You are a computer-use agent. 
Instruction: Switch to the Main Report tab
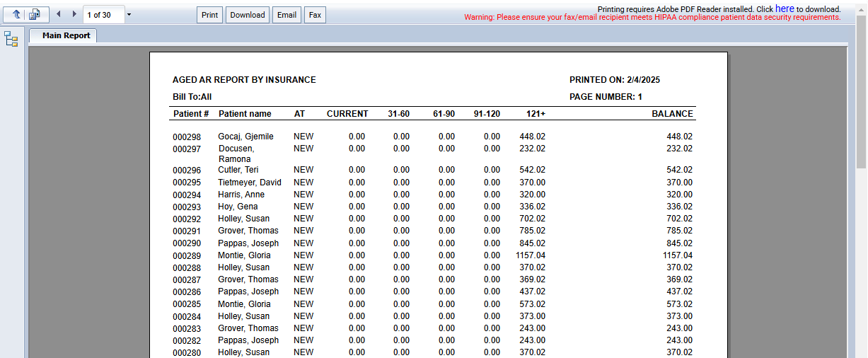coord(66,35)
